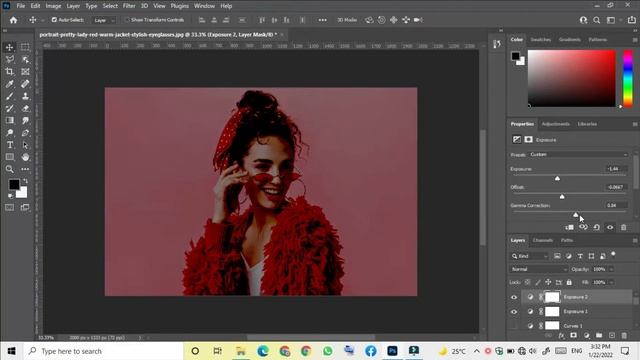Open the search icon in options bar
Image resolution: width=640 pixels, height=360 pixels.
(x=597, y=20)
